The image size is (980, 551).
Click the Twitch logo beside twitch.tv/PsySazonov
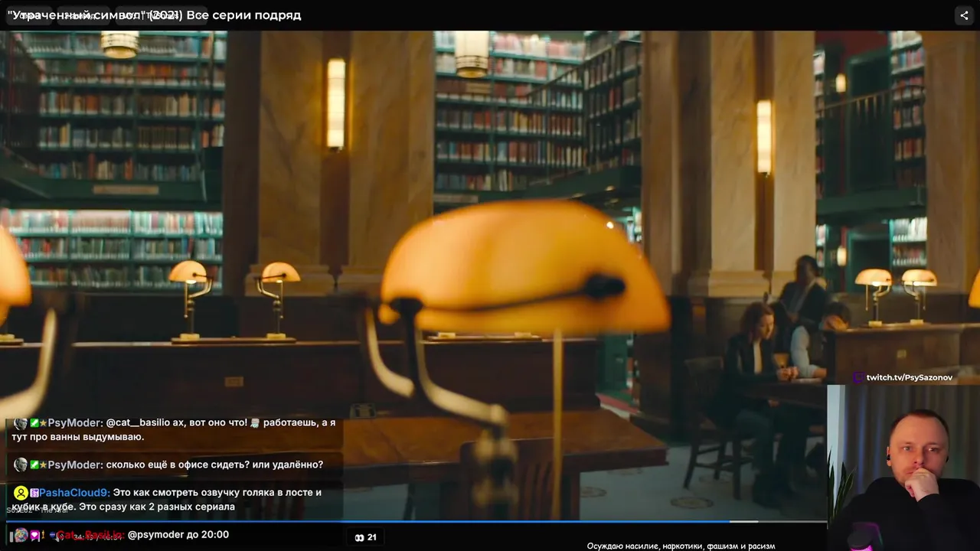pyautogui.click(x=859, y=377)
